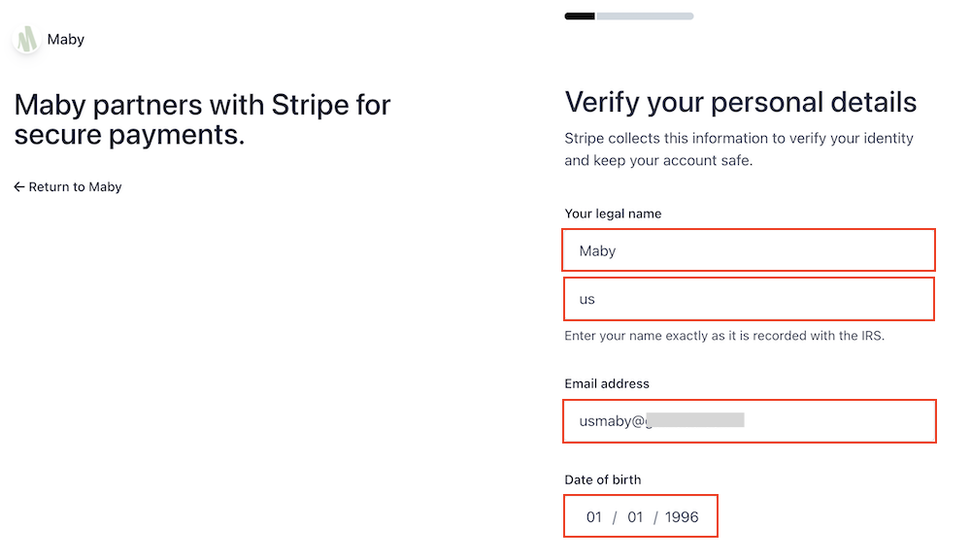Follow the Return to Maby link
Viewport: 971px width, 560px height.
68,187
